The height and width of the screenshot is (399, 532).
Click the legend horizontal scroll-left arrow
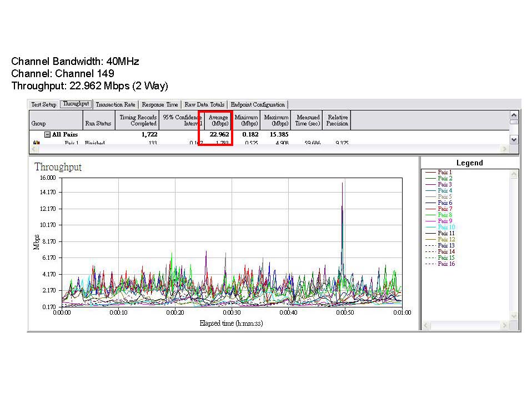pyautogui.click(x=426, y=325)
